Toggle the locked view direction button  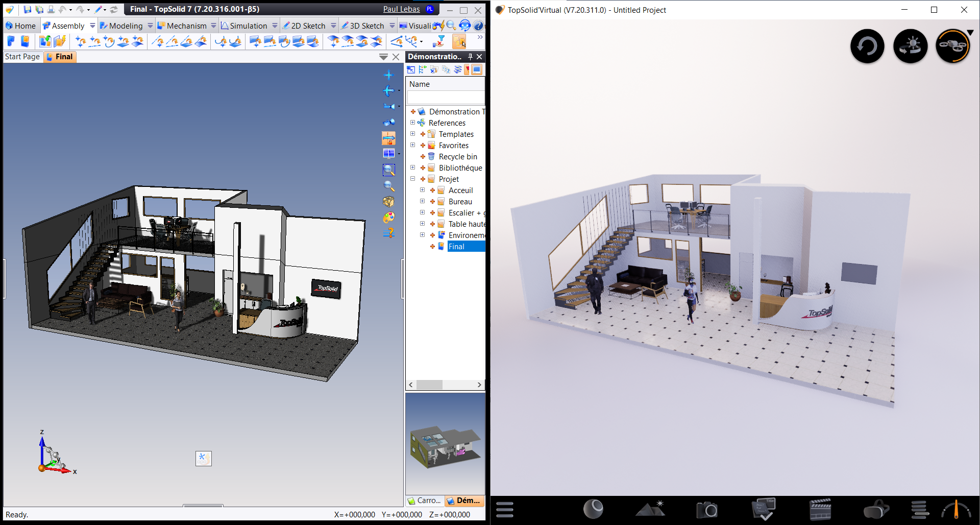tap(389, 138)
